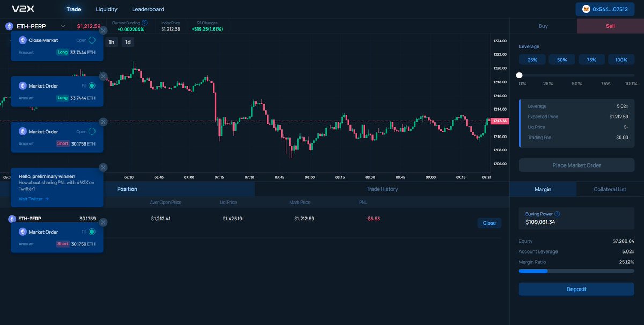Click the Buying Power amount $109,031.34
Image resolution: width=644 pixels, height=325 pixels.
tap(540, 222)
